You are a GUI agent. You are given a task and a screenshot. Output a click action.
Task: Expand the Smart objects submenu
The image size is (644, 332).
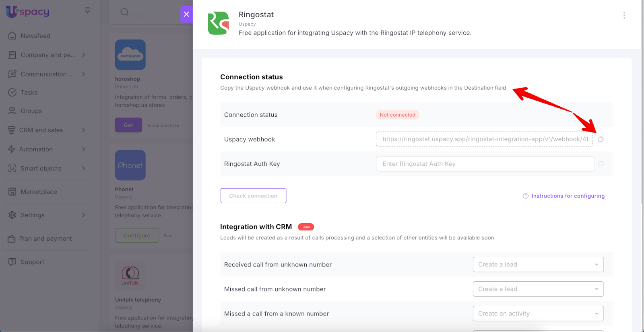[84, 168]
